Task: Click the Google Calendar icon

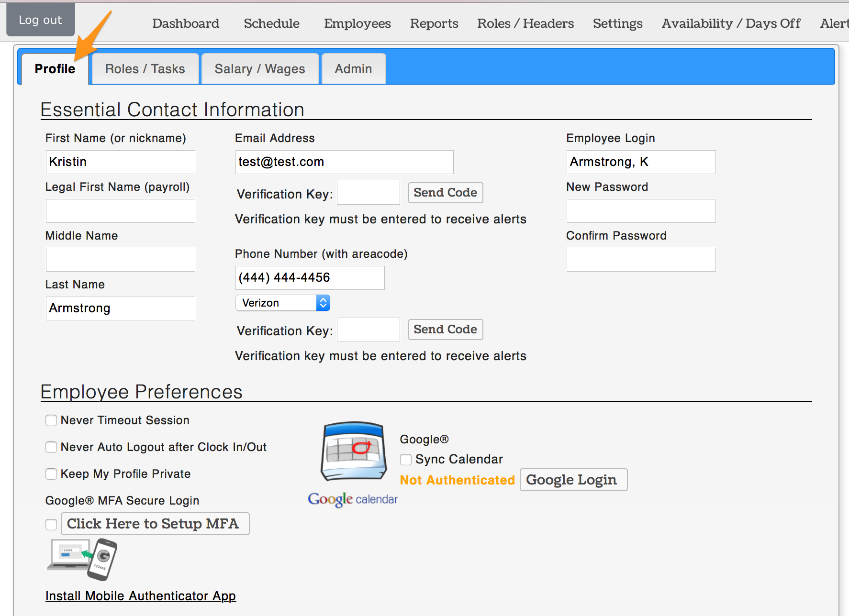Action: (354, 451)
